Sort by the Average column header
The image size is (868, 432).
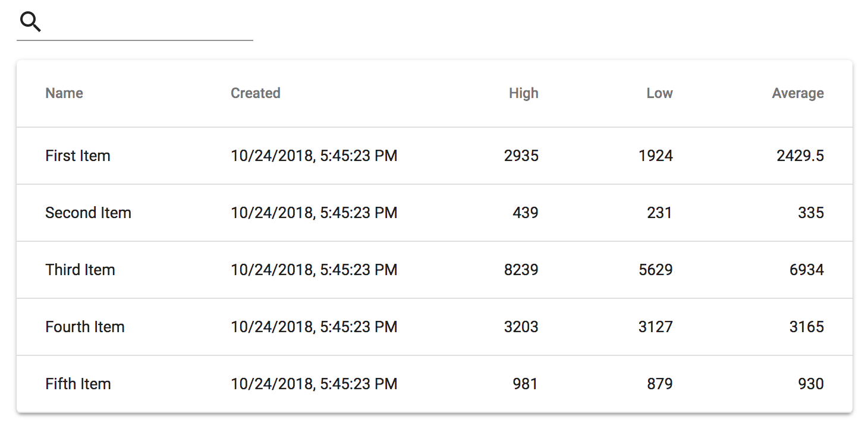[797, 93]
